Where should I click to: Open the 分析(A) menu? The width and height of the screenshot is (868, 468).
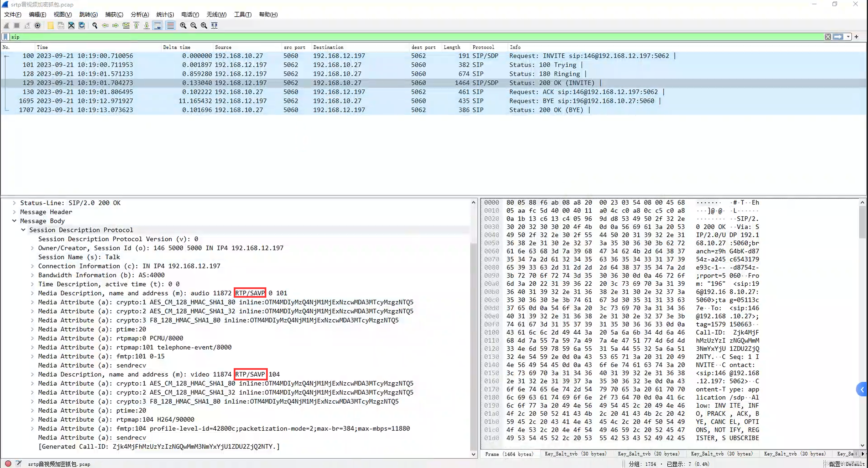tap(140, 14)
